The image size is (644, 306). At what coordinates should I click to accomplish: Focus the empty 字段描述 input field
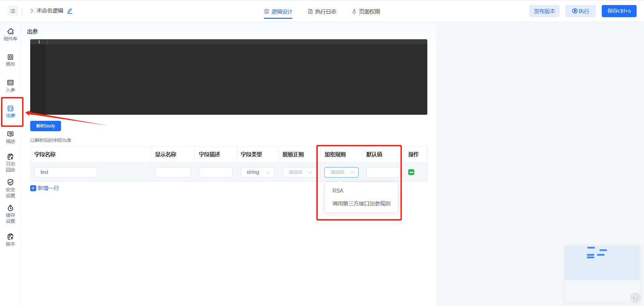click(x=216, y=172)
